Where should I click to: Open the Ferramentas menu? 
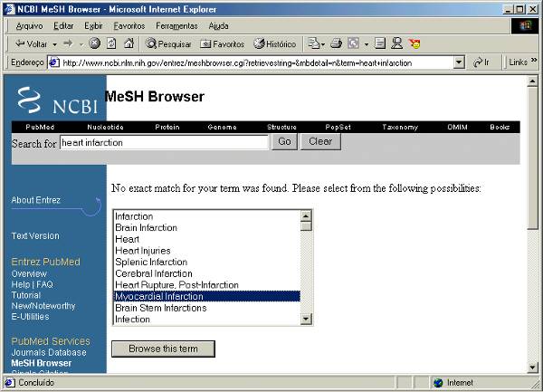pyautogui.click(x=176, y=26)
